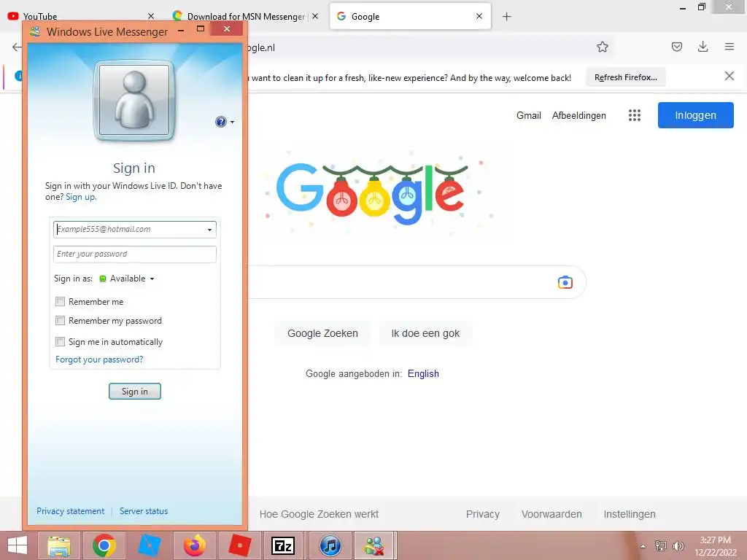Open Afbeeldingen on Google page

click(x=578, y=115)
